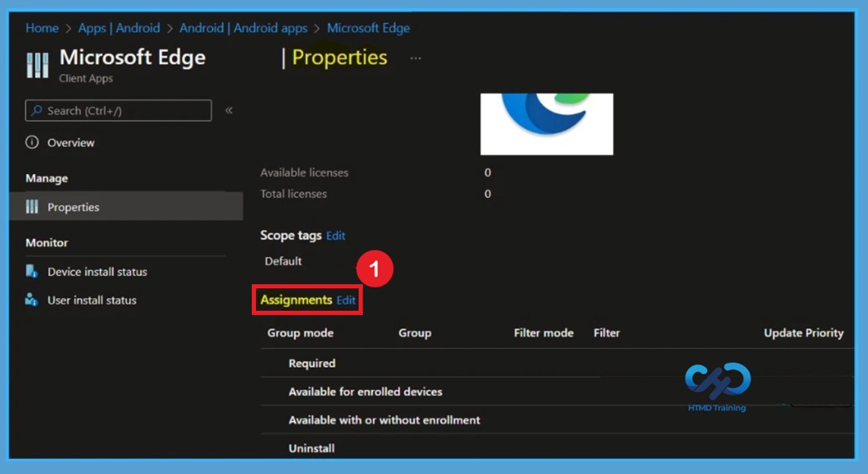
Task: Click the Edge logo thumbnail image
Action: click(x=547, y=124)
